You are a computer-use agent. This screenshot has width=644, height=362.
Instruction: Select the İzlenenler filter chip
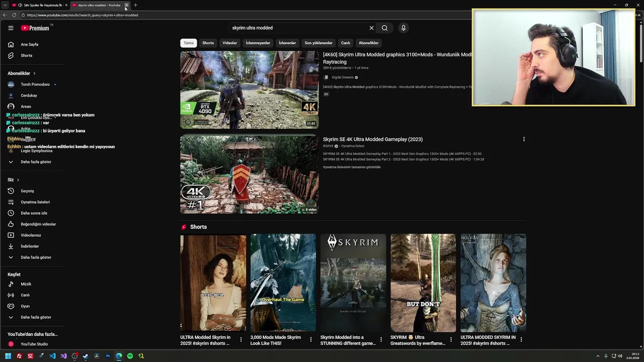click(x=287, y=43)
